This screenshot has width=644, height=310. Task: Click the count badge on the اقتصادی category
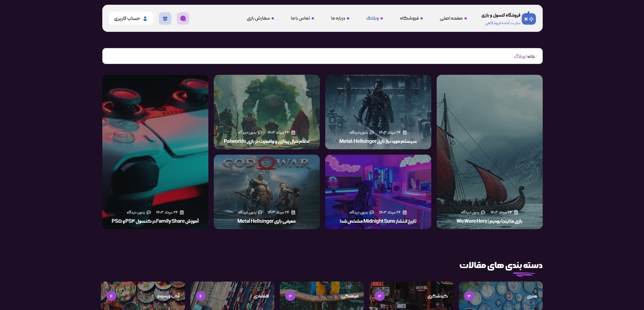click(x=201, y=296)
